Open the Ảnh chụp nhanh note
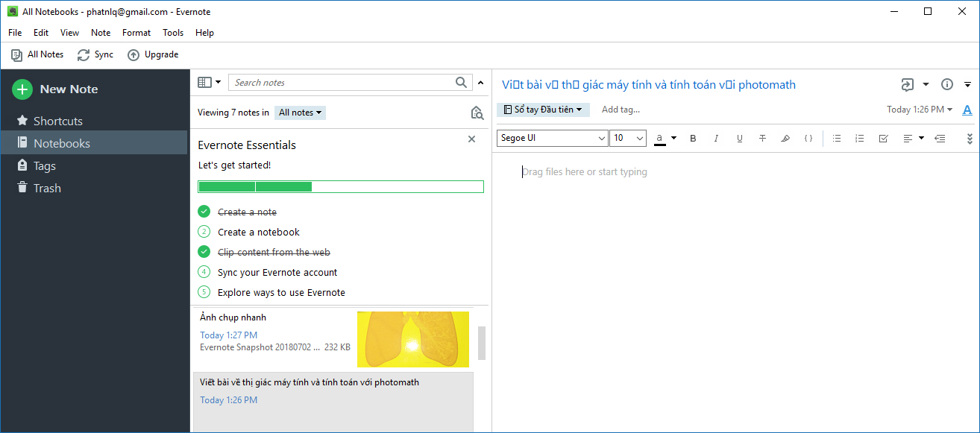 tap(333, 339)
